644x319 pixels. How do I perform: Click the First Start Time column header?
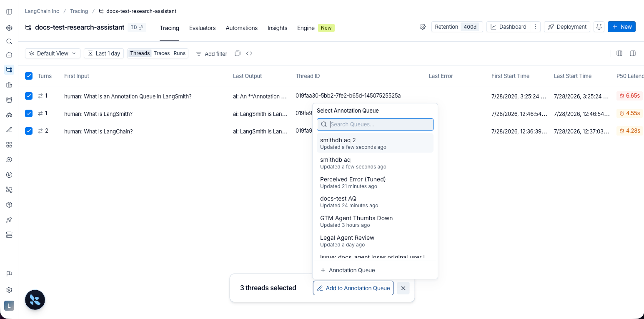tap(510, 76)
